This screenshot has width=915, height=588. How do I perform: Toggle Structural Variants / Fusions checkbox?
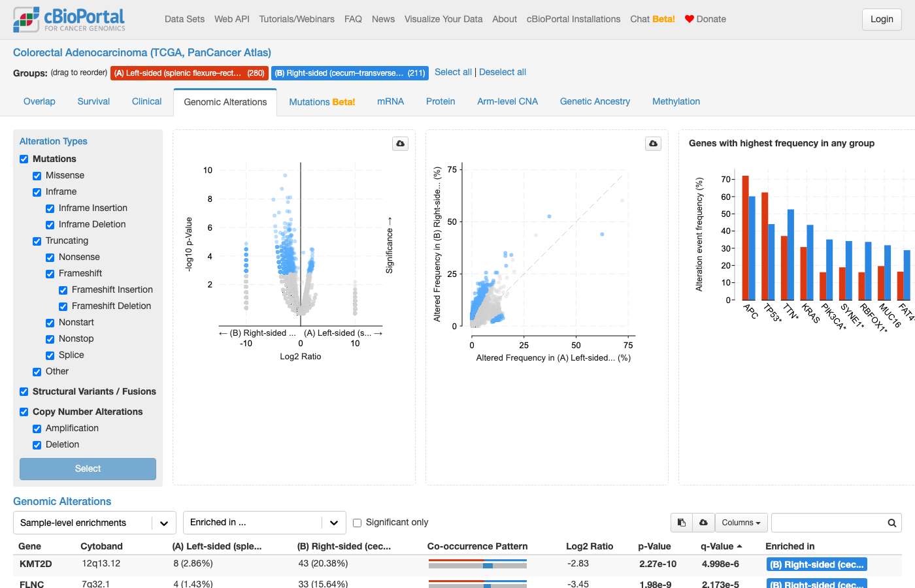pyautogui.click(x=24, y=392)
